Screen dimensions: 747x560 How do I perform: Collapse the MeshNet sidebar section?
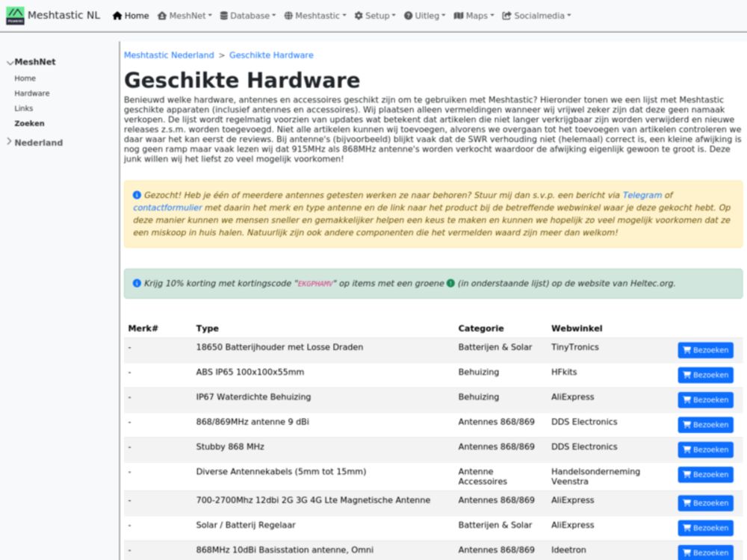pyautogui.click(x=31, y=62)
